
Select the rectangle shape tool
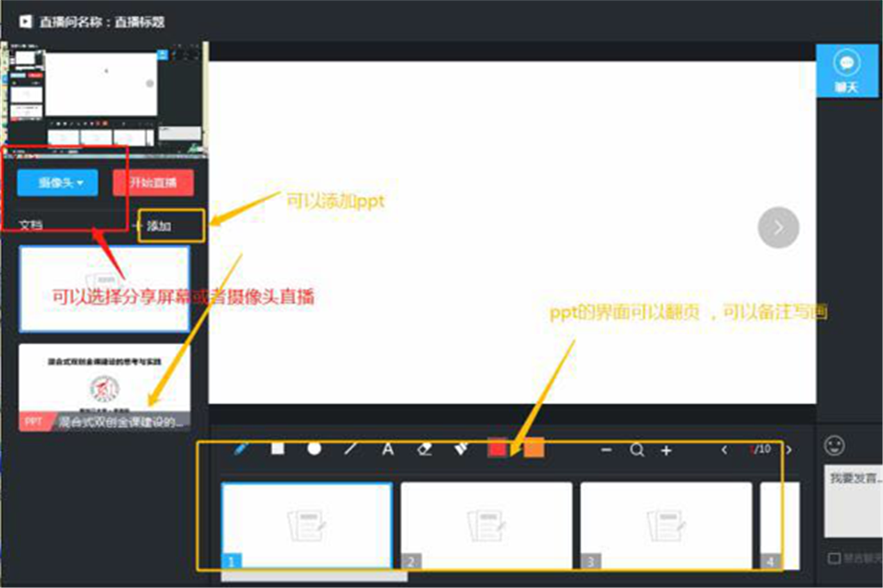(x=278, y=449)
